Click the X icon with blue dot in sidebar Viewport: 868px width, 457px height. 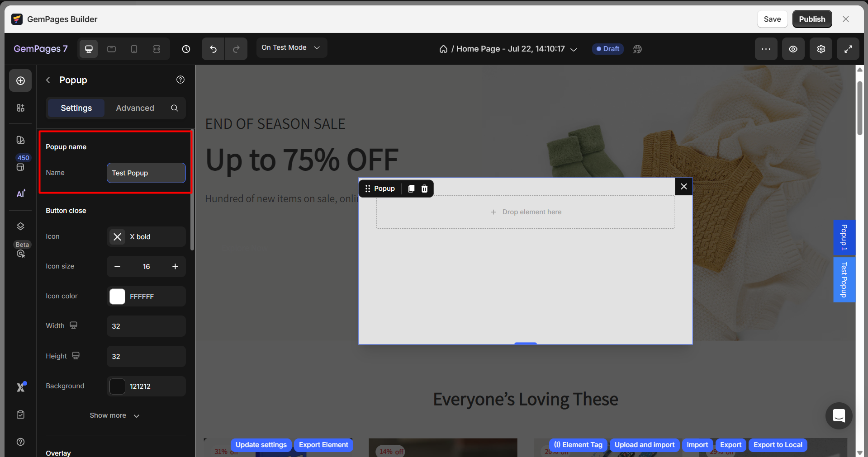[x=21, y=387]
